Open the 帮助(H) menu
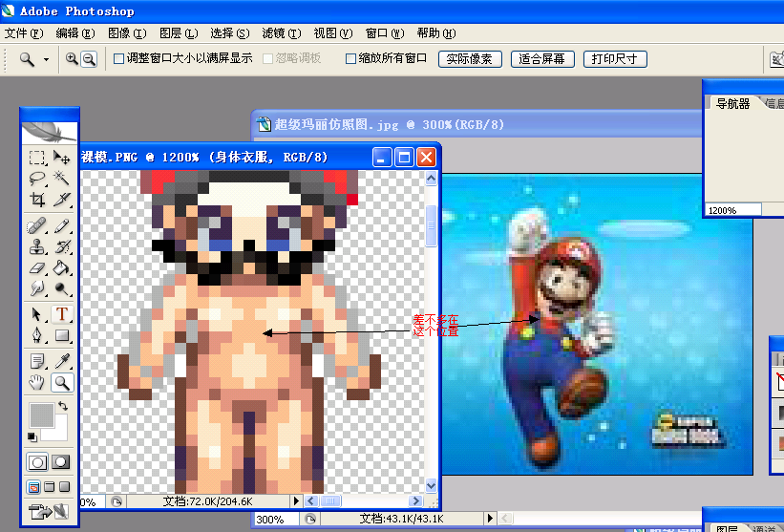The image size is (784, 532). point(436,33)
